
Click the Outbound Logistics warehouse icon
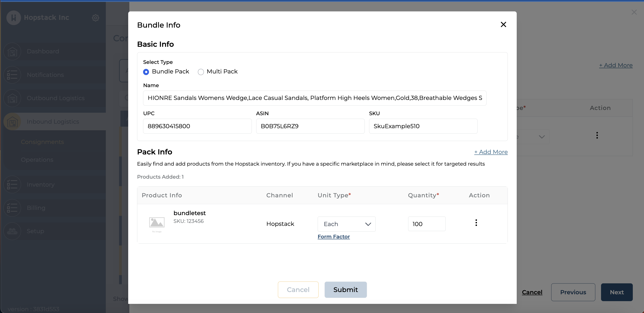[12, 98]
